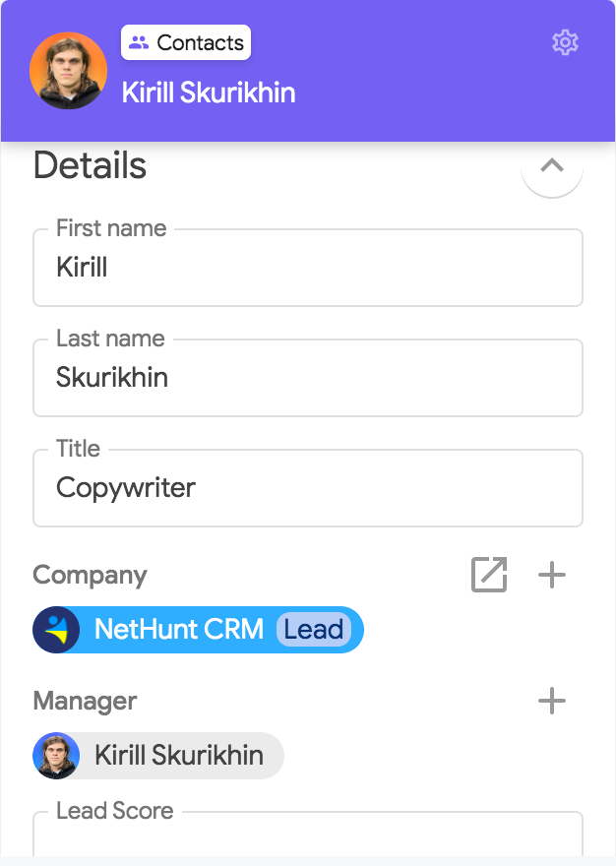Screen dimensions: 616x866
Task: Open Kirill Skurikhin's profile photo in the header
Action: coord(68,70)
